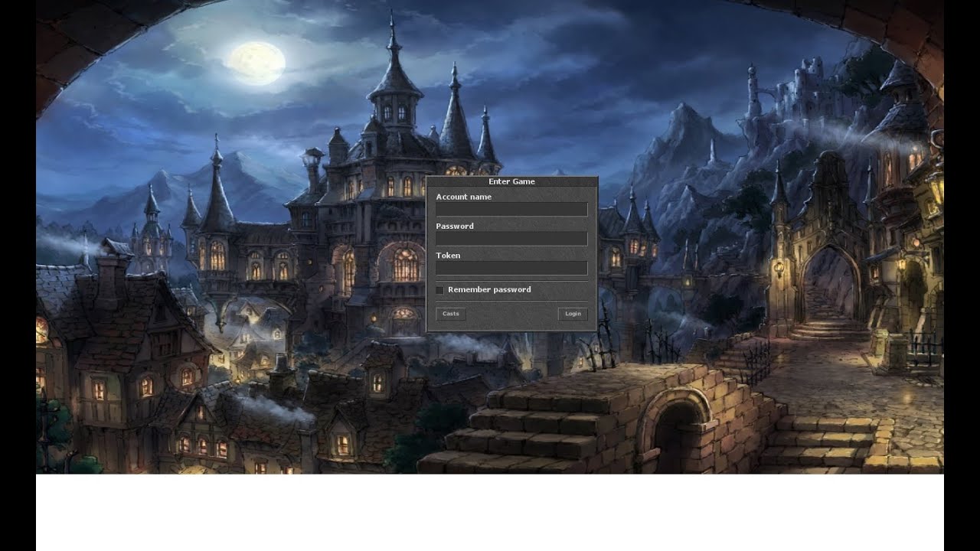Screen dimensions: 980x551
Task: Select the Password input field
Action: click(511, 239)
